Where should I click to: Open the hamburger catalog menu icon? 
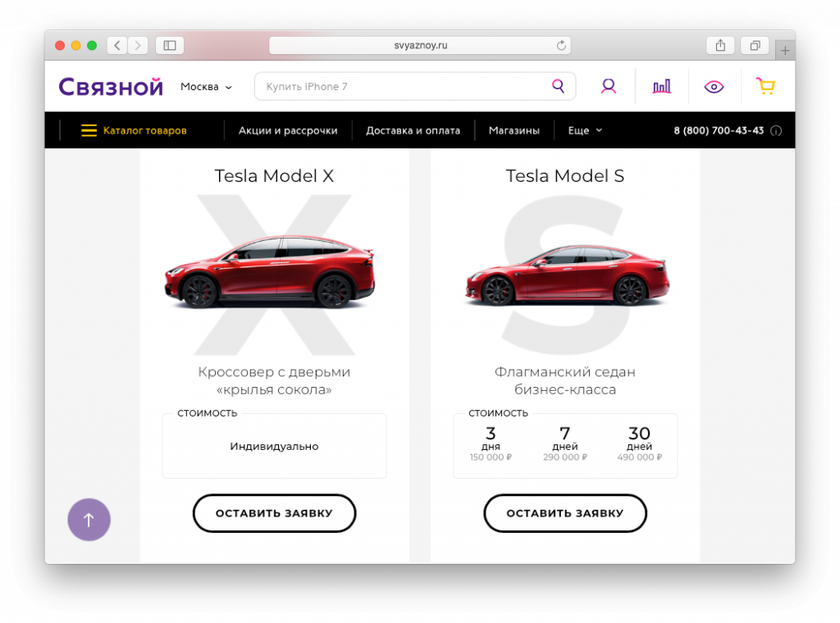89,130
